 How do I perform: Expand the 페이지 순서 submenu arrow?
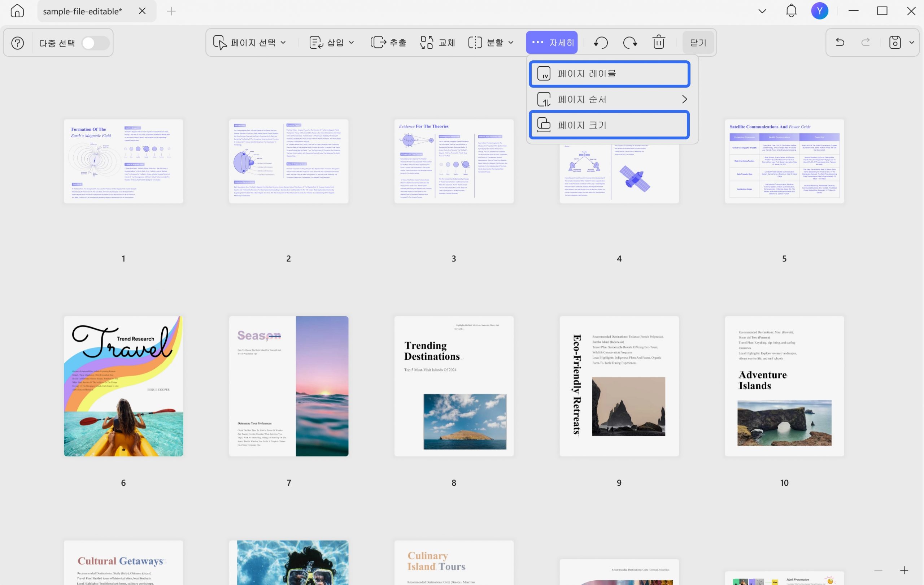click(684, 99)
